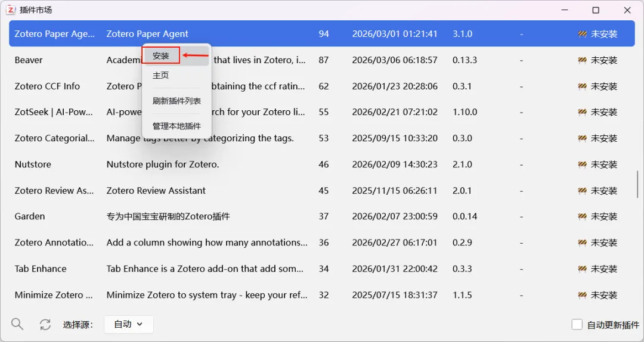Click not-installed status icon for Zotero CCF Info
Viewport: 644px width, 342px height.
582,86
